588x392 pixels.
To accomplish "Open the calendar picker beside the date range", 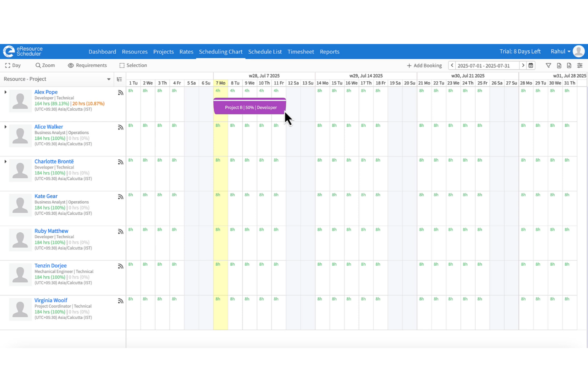I will 531,65.
